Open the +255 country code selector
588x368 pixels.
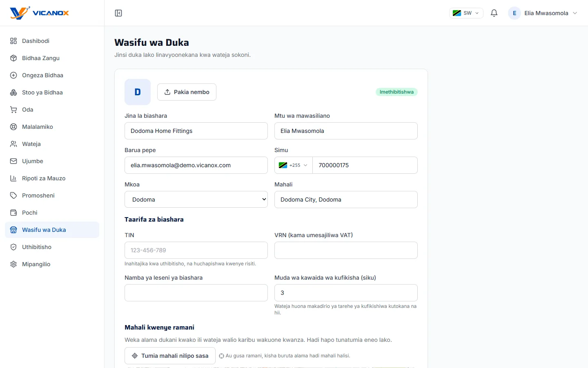click(x=294, y=165)
